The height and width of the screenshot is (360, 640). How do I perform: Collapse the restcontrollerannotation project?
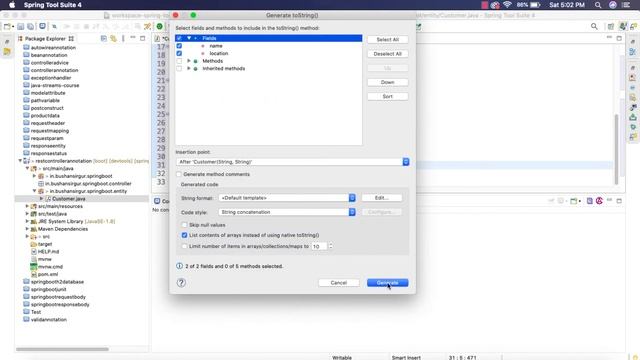pos(20,161)
